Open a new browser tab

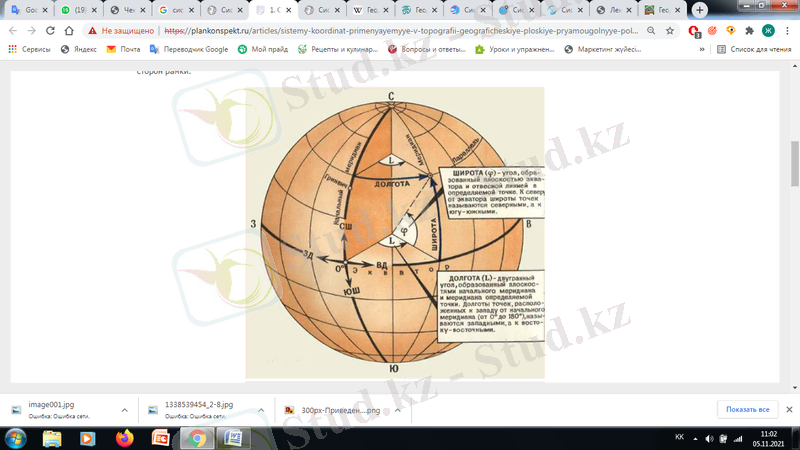click(x=699, y=9)
